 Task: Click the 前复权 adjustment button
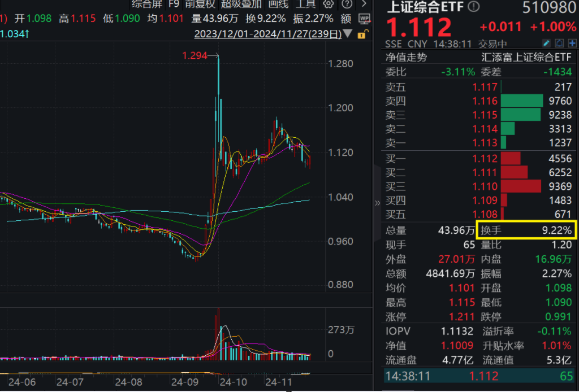tap(199, 5)
